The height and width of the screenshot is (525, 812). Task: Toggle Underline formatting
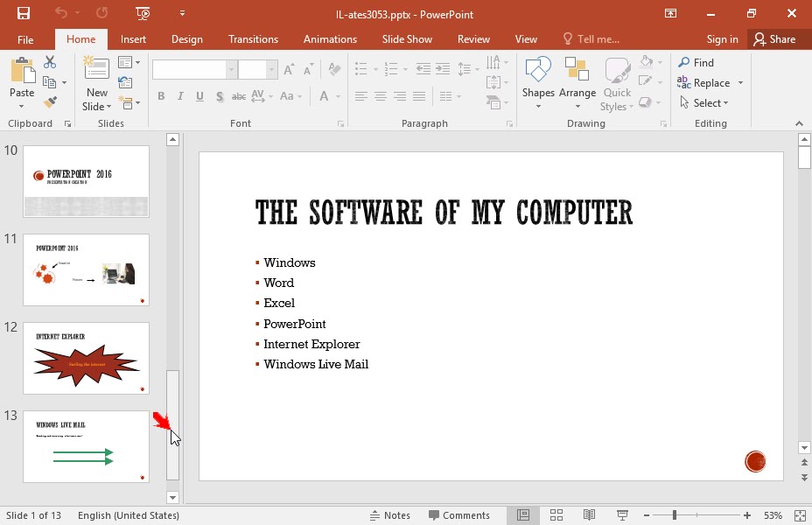pos(199,96)
